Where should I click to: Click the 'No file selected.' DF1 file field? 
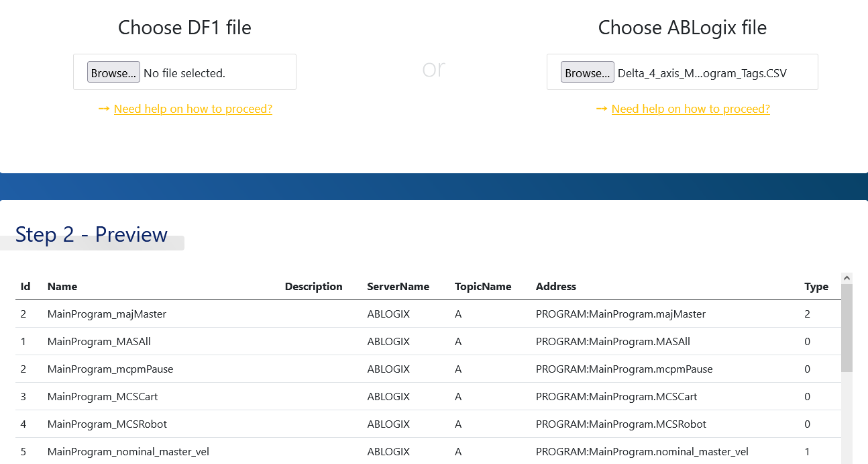coord(184,73)
